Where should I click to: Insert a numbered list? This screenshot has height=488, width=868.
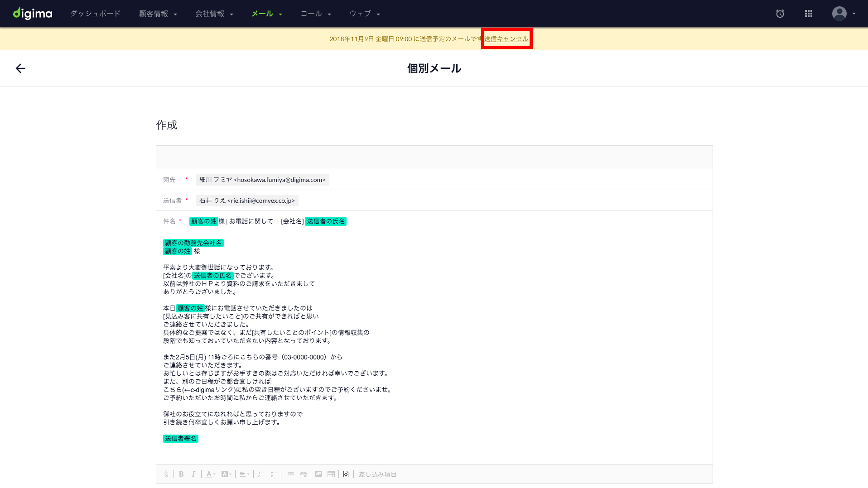[261, 474]
